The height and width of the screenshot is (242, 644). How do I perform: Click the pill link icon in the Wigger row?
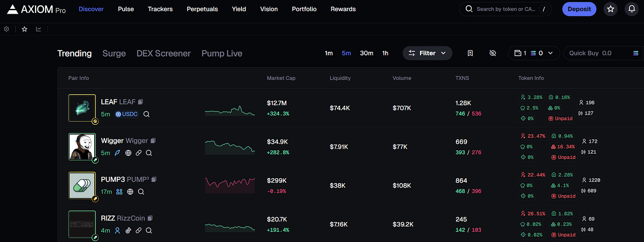138,153
